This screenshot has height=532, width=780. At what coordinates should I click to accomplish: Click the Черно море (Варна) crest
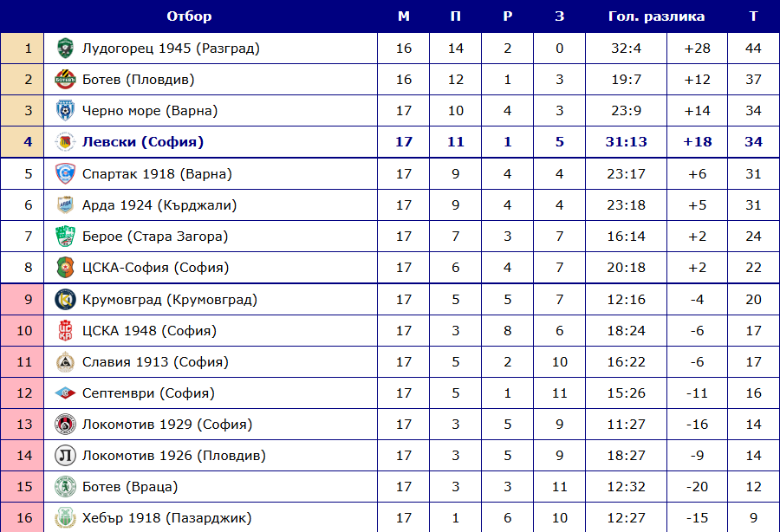pos(65,110)
